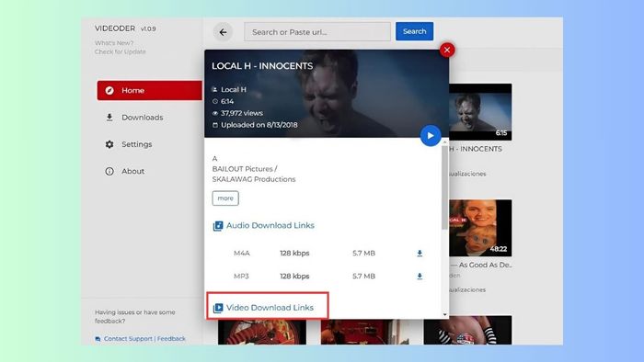Click the Audio Download Links music icon
644x362 pixels.
click(218, 226)
